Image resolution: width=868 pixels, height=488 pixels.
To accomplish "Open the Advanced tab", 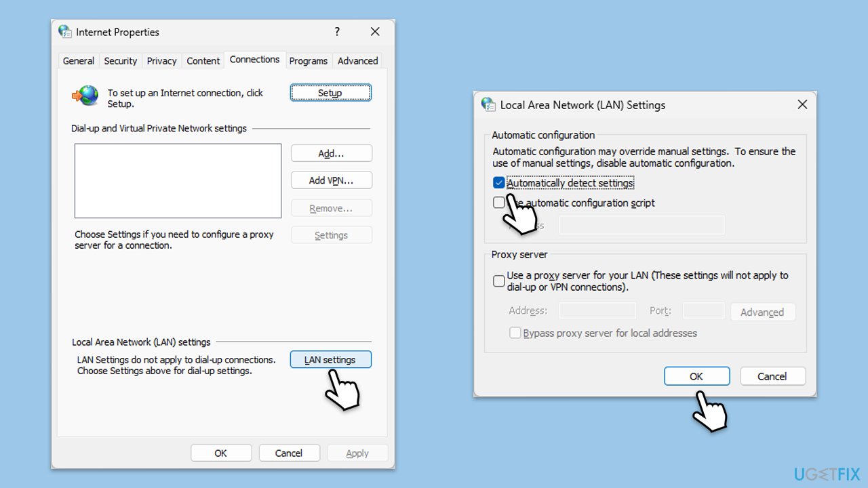I will point(357,61).
